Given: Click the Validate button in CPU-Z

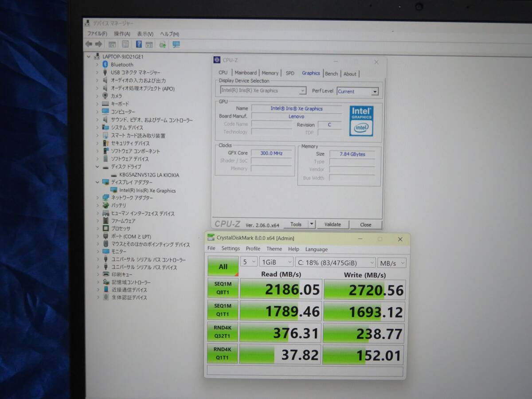Looking at the screenshot, I should (332, 224).
